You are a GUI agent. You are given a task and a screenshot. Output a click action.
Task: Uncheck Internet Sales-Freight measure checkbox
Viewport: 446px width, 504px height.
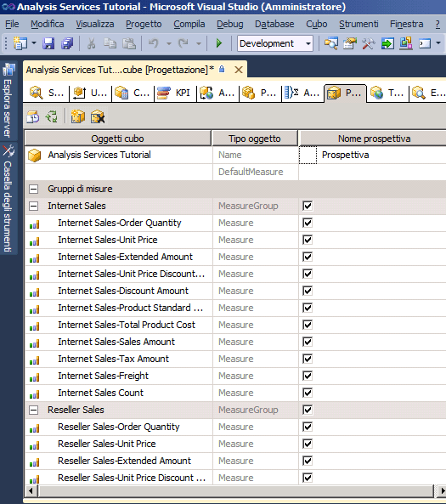[308, 376]
